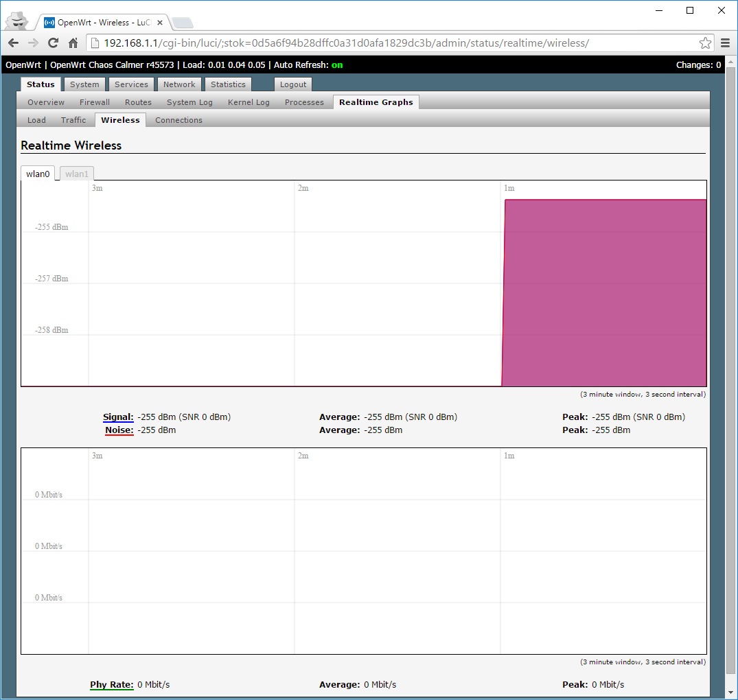Open the Network main tab

pos(179,84)
